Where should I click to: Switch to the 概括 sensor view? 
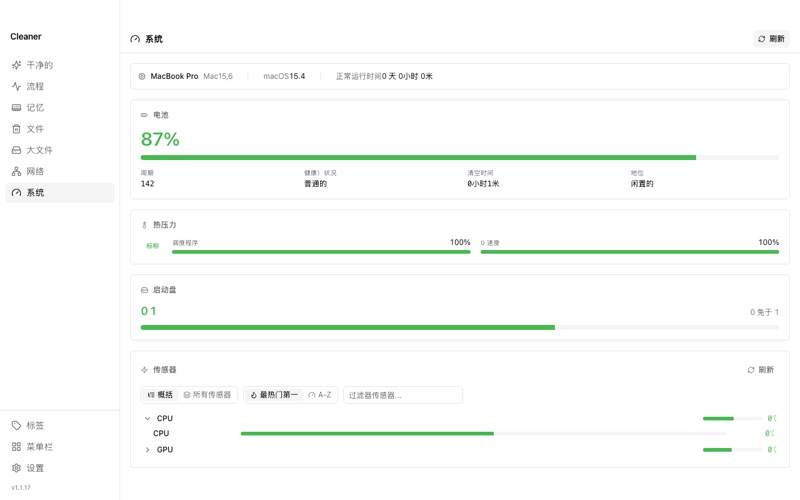tap(161, 394)
